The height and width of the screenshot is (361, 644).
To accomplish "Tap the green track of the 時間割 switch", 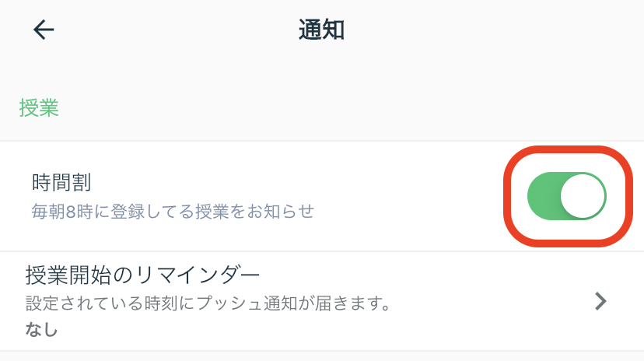I will coord(544,196).
